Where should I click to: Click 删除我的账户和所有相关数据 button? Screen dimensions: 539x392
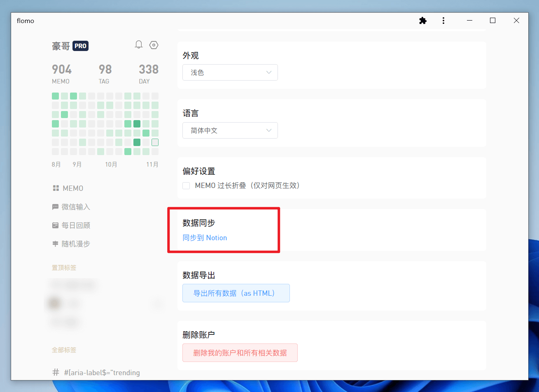tap(240, 353)
